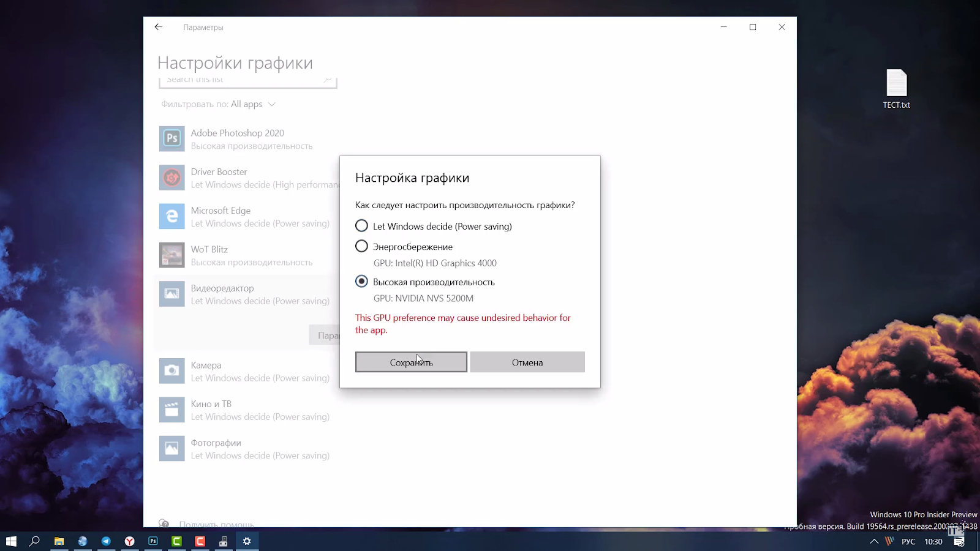Viewport: 980px width, 551px height.
Task: Open taskbar search magnifier
Action: (x=35, y=541)
